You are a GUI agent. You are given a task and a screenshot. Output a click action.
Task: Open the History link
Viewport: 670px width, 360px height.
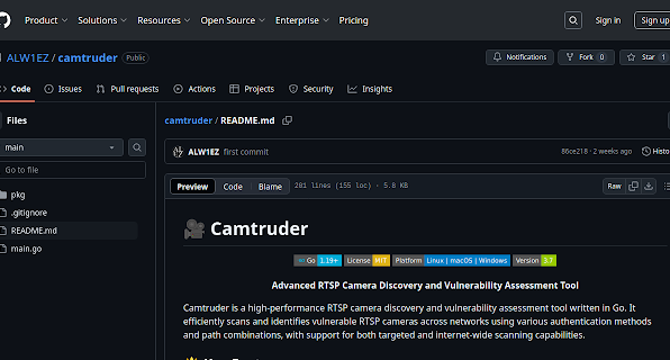pyautogui.click(x=656, y=151)
